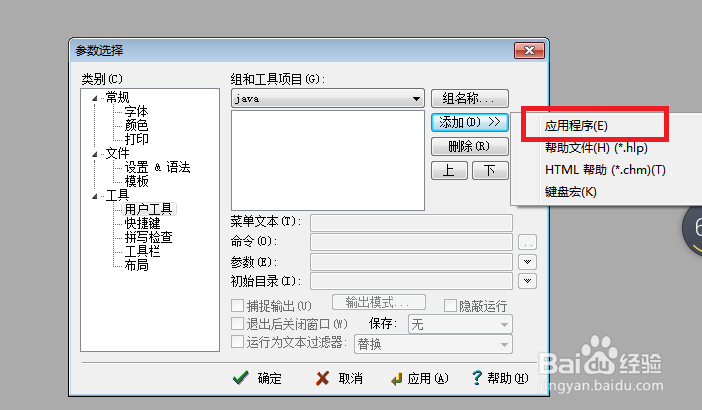Screen dimensions: 702x410
Task: Select 布局 in the category tree
Action: coord(136,265)
